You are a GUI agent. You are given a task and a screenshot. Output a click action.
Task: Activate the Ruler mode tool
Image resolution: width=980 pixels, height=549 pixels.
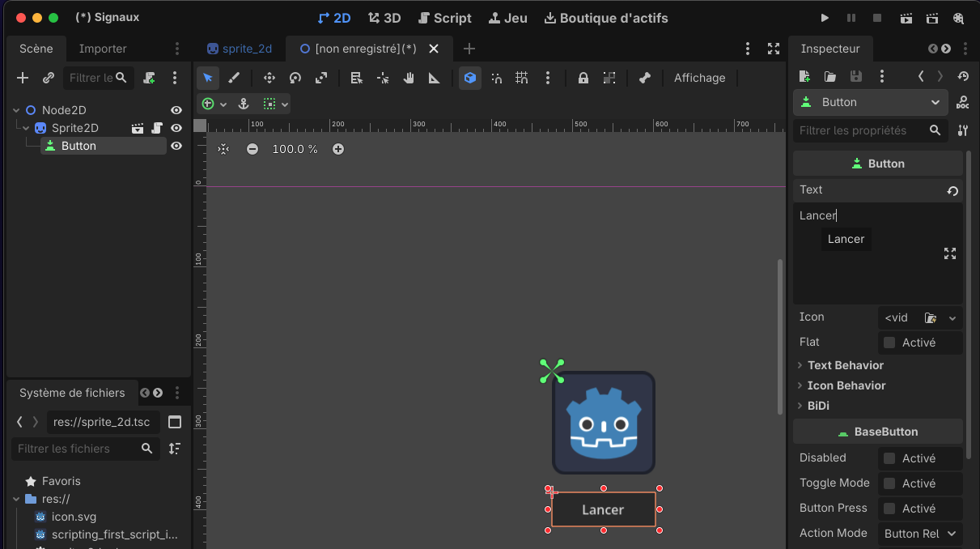point(435,78)
